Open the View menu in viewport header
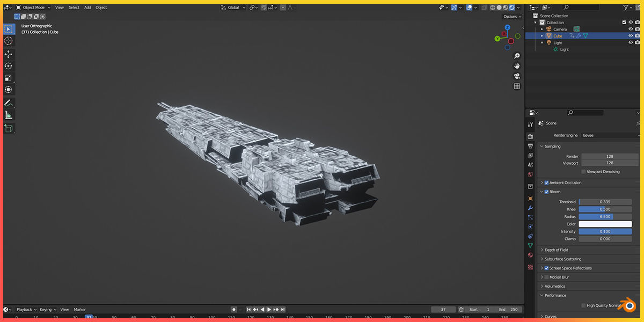The width and height of the screenshot is (644, 322). 60,8
